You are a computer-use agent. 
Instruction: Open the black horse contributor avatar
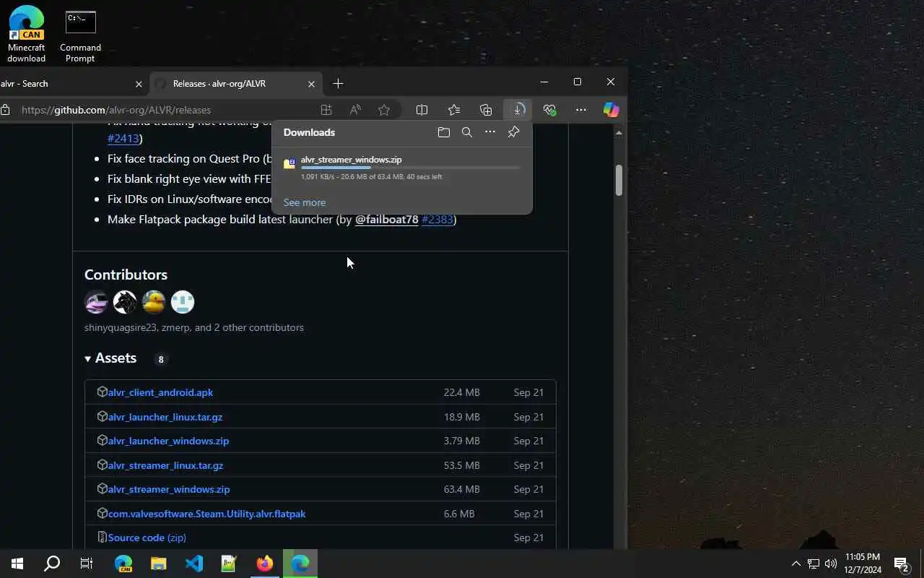pyautogui.click(x=125, y=302)
